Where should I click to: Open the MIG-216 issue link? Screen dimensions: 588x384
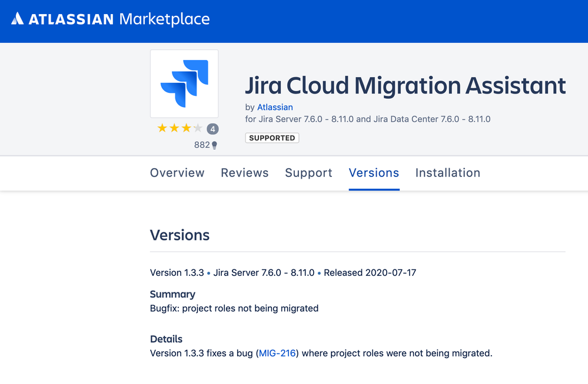pos(277,353)
